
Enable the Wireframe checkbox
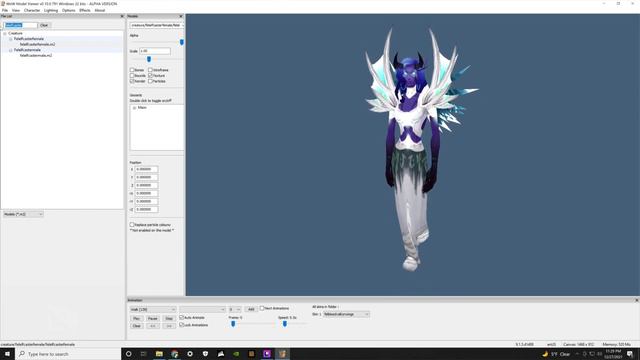pyautogui.click(x=150, y=70)
